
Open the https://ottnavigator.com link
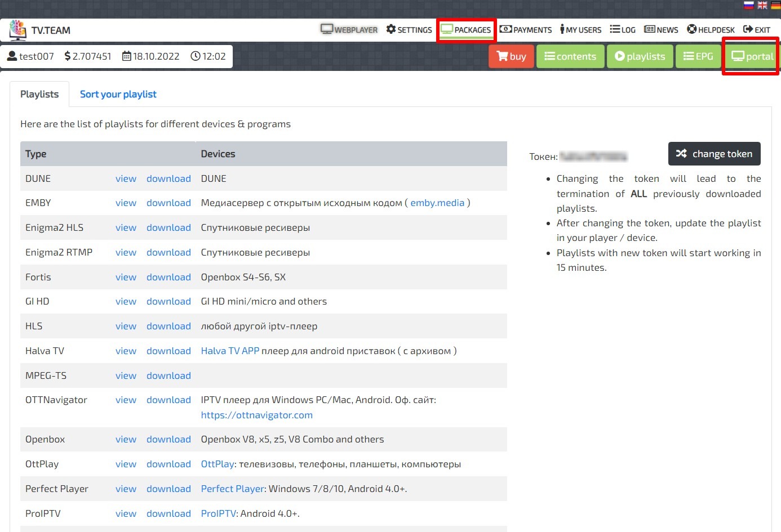coord(257,415)
